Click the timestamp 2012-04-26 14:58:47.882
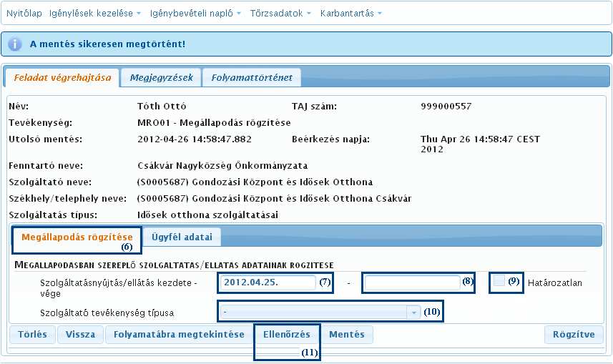The width and height of the screenshot is (613, 364). pyautogui.click(x=195, y=139)
